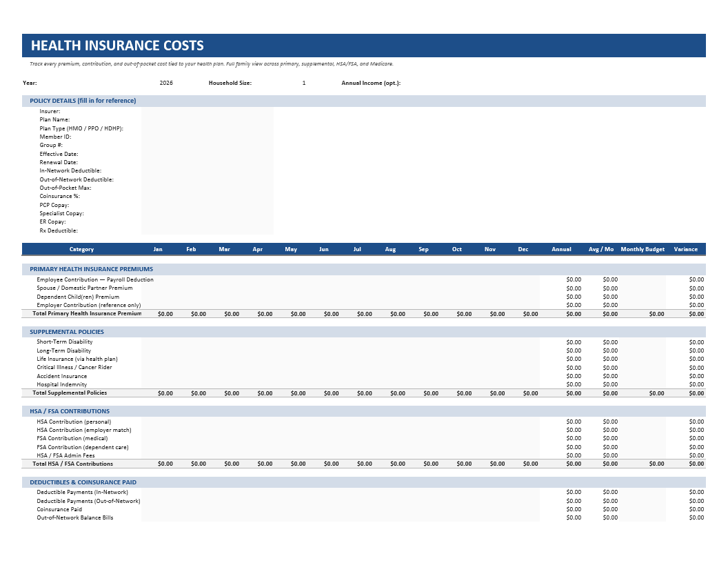This screenshot has height=563, width=728.
Task: Select Total Supplemental Policies row label
Action: coord(70,393)
